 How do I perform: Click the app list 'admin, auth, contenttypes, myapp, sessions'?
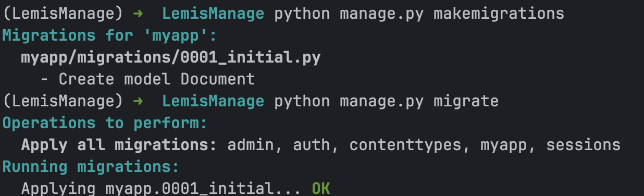tap(424, 145)
